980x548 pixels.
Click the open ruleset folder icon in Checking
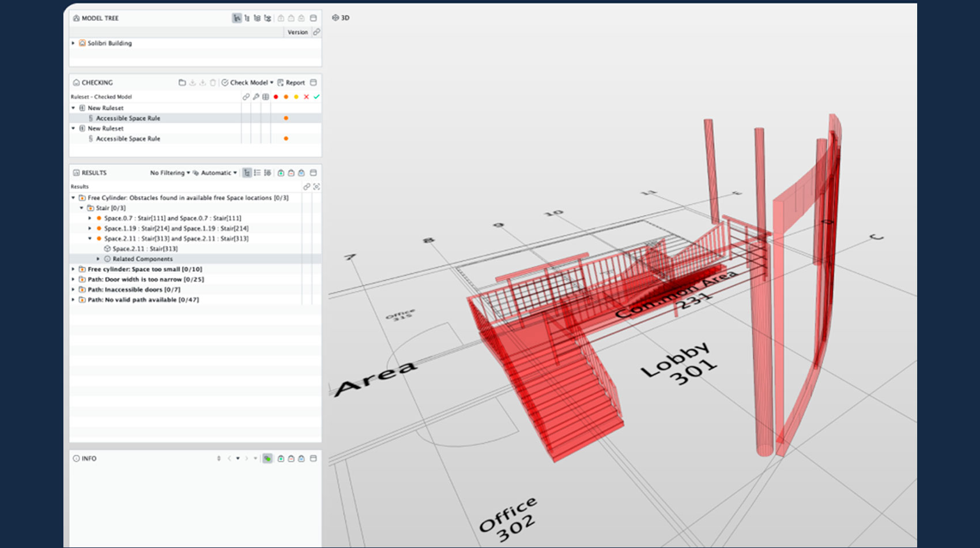182,82
